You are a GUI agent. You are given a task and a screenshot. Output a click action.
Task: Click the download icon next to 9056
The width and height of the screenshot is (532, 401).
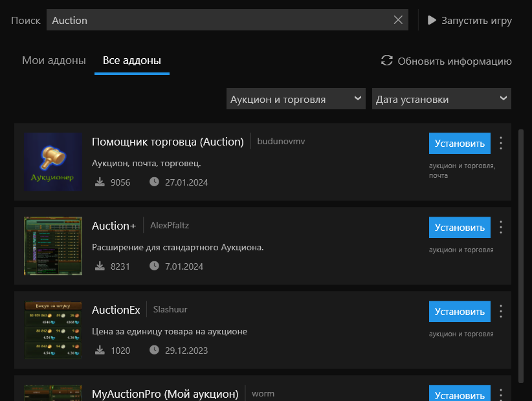point(100,182)
